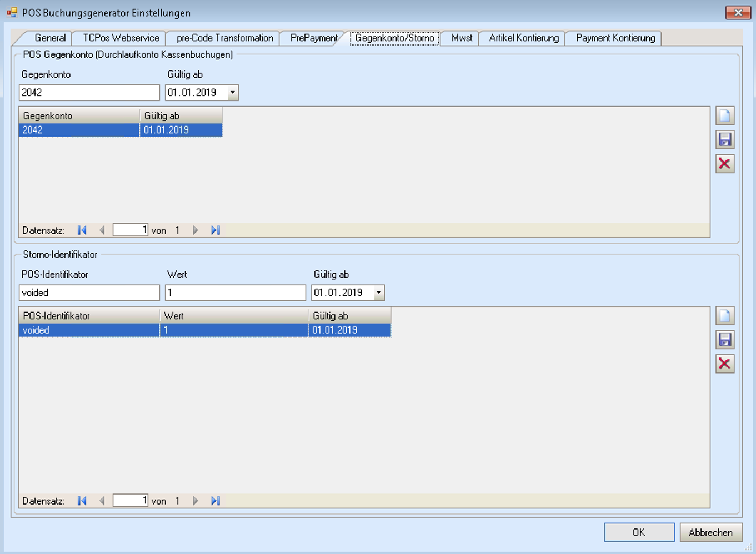Switch to the Mwst tab
Viewport: 756px width, 554px height.
462,38
